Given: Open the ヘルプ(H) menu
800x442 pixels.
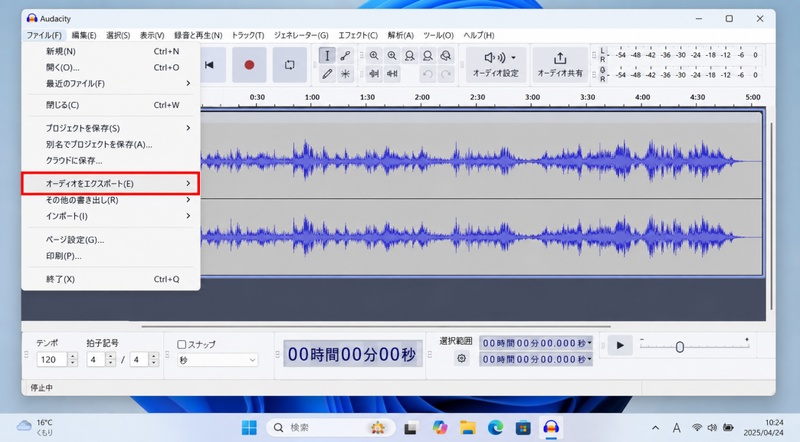Looking at the screenshot, I should point(479,35).
